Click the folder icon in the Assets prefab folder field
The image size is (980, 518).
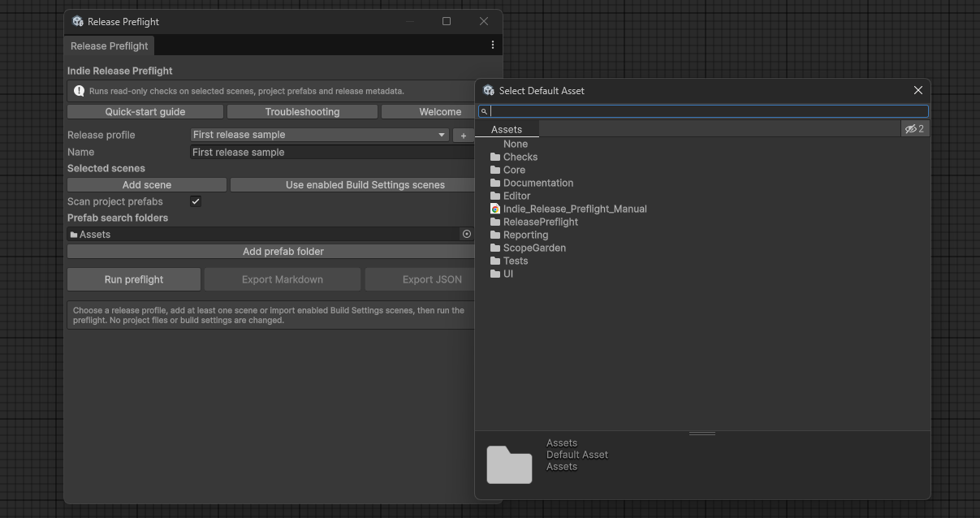pyautogui.click(x=74, y=235)
